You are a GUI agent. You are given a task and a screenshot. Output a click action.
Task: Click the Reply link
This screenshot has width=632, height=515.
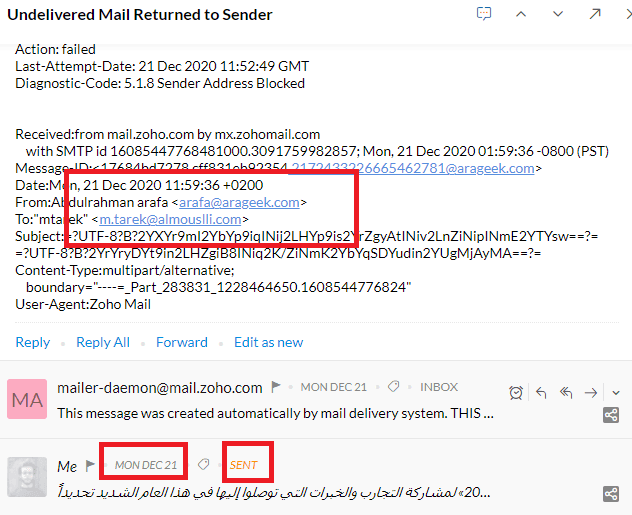[33, 342]
